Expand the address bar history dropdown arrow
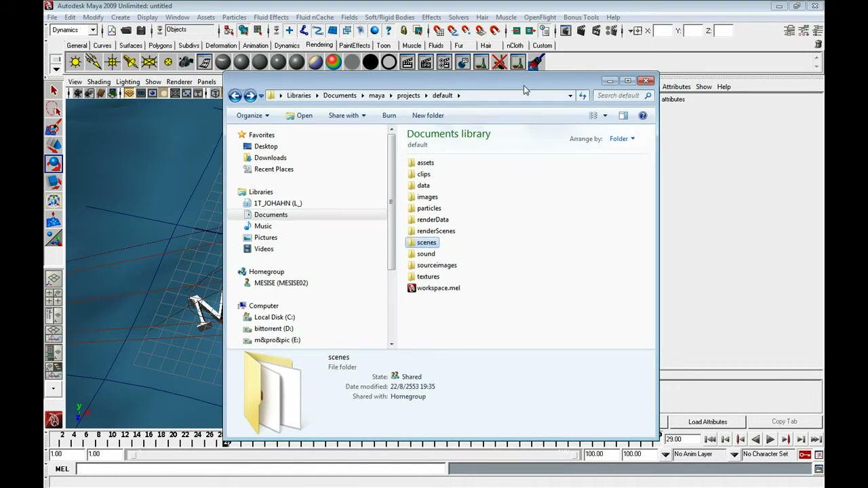The image size is (868, 488). [x=570, y=96]
